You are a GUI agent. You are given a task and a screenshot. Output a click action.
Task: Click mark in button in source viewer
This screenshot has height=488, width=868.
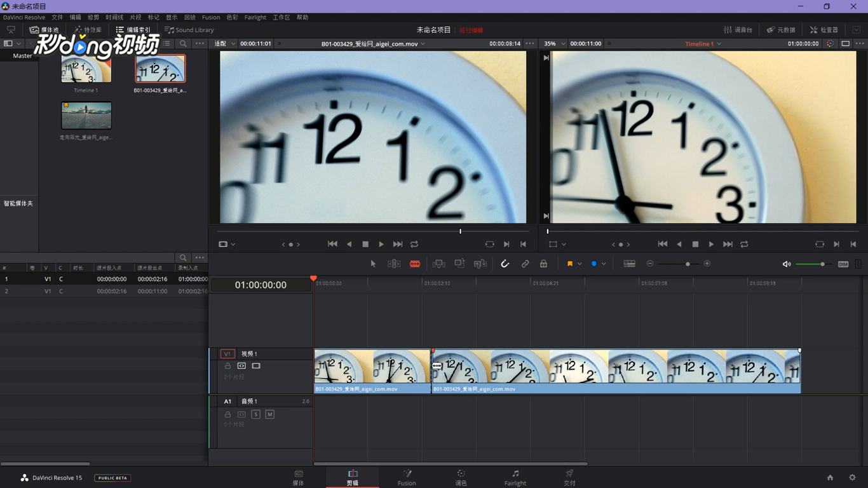[x=506, y=244]
